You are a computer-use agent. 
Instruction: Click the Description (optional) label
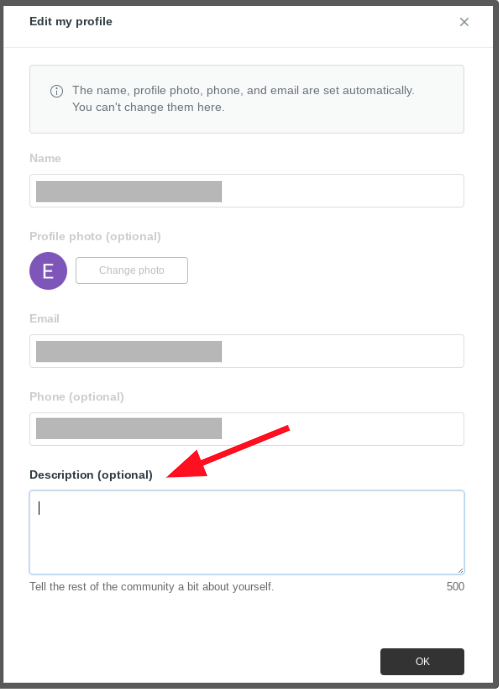[91, 475]
